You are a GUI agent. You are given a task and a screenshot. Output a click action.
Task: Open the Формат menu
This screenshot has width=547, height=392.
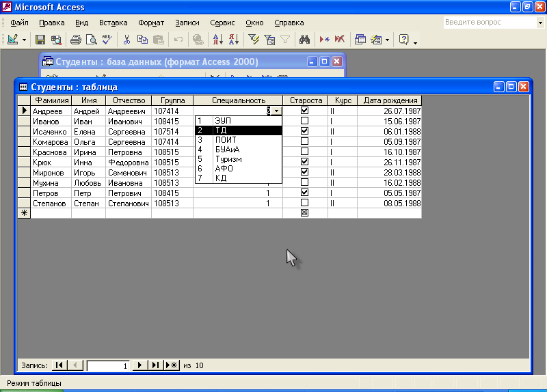click(x=151, y=23)
